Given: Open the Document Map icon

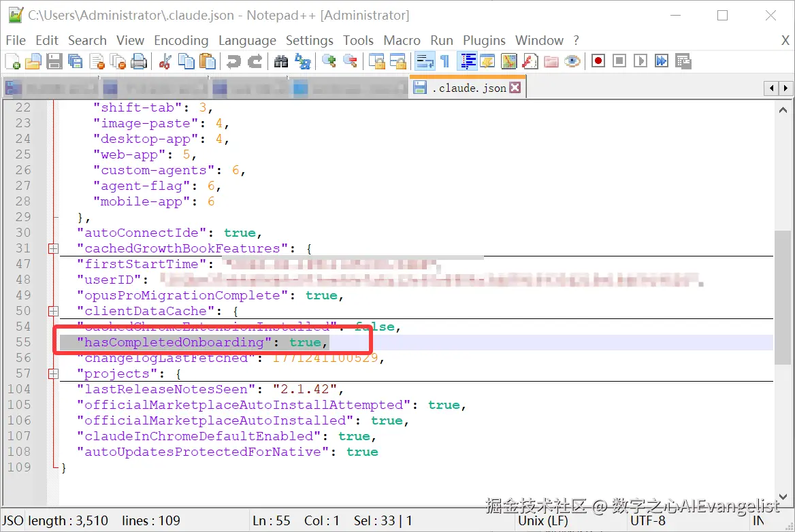Looking at the screenshot, I should pyautogui.click(x=508, y=61).
